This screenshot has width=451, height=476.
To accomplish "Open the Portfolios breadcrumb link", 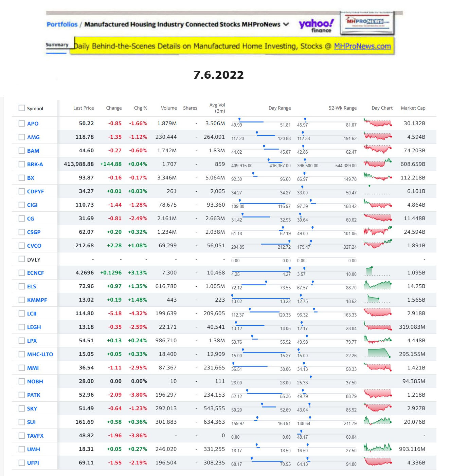I will click(x=62, y=24).
